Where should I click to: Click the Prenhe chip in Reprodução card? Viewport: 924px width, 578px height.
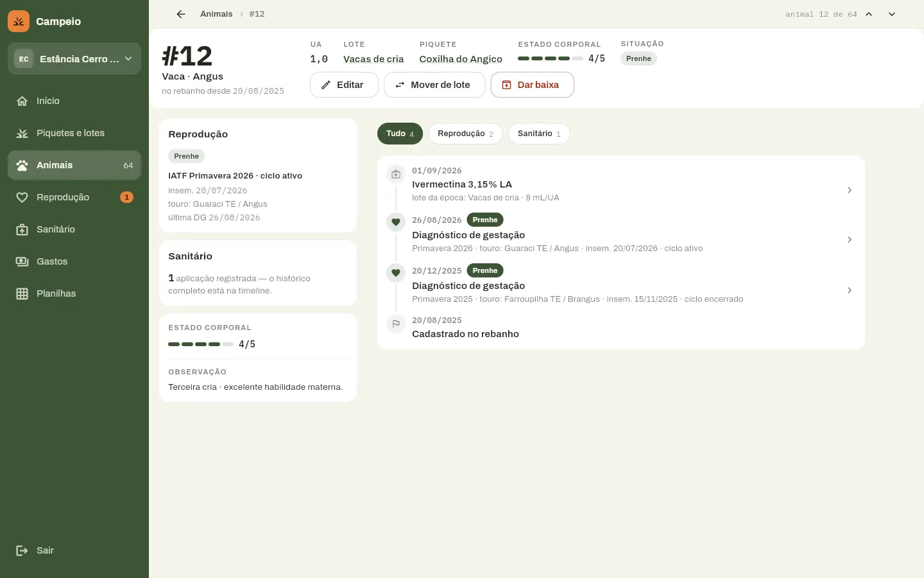click(x=186, y=156)
